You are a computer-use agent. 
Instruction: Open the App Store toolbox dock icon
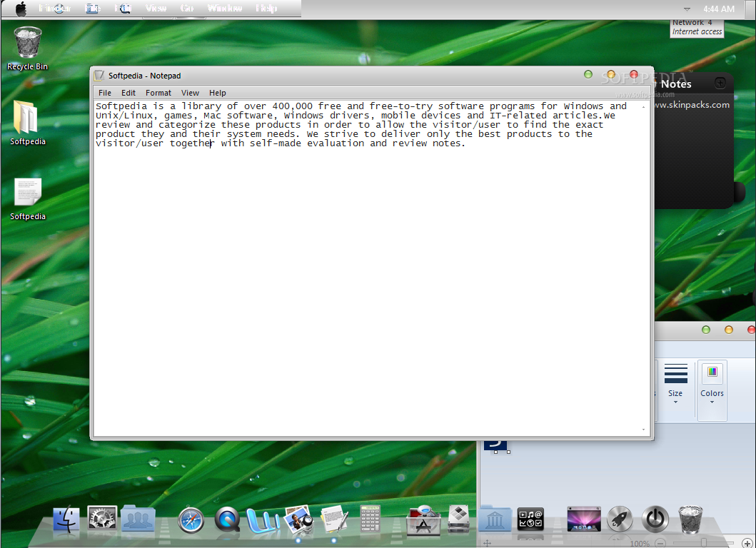tap(423, 520)
